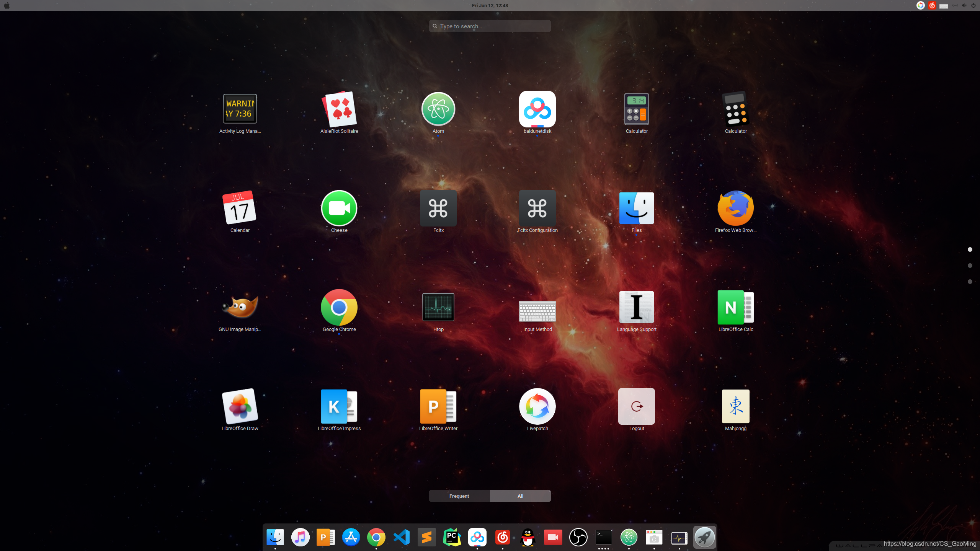This screenshot has height=551, width=980.
Task: Open Livepatch app
Action: (x=537, y=407)
